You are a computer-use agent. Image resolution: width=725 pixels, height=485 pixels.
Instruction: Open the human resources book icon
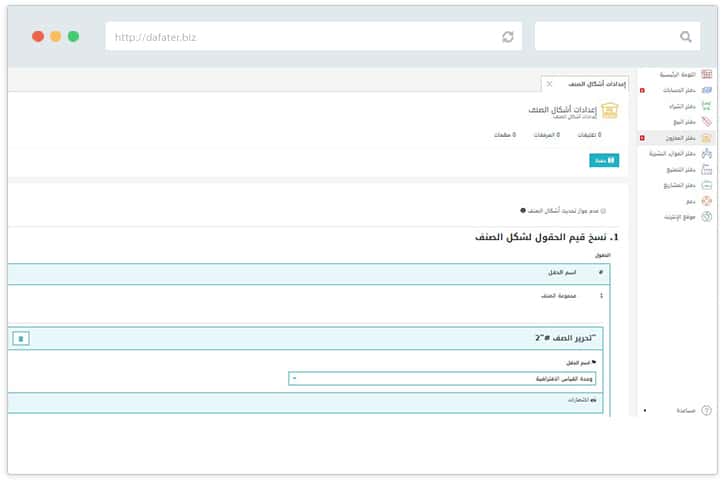pyautogui.click(x=706, y=153)
